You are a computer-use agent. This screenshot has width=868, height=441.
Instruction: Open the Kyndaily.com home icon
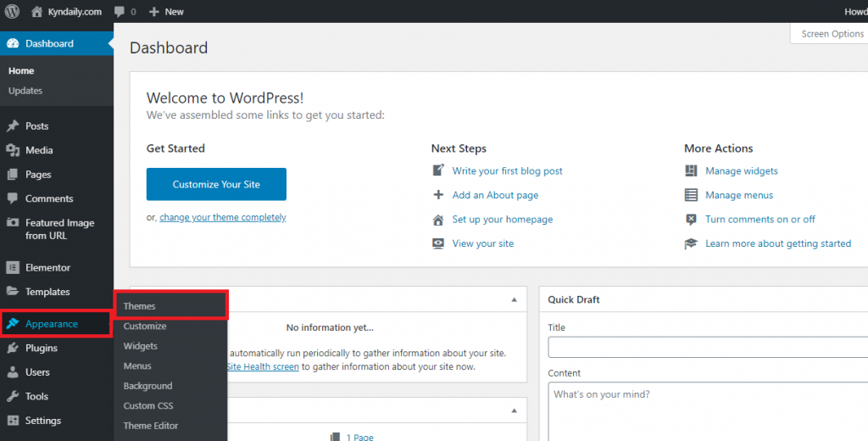point(36,11)
